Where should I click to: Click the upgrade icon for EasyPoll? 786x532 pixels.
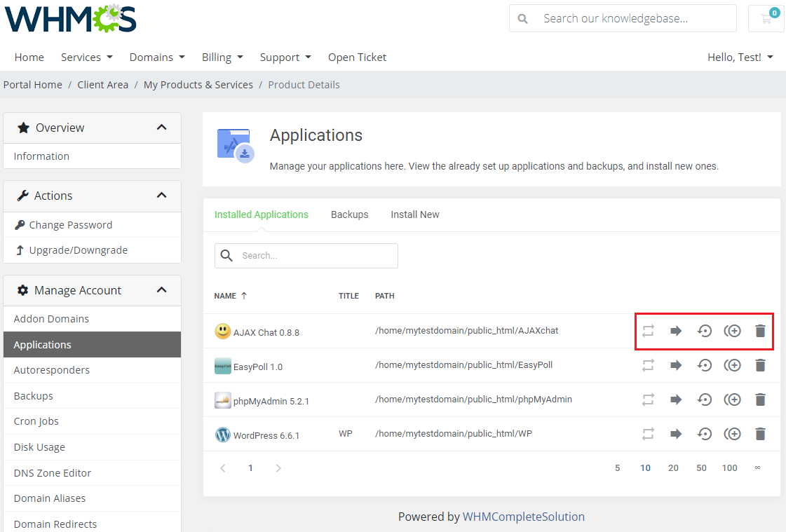point(648,365)
